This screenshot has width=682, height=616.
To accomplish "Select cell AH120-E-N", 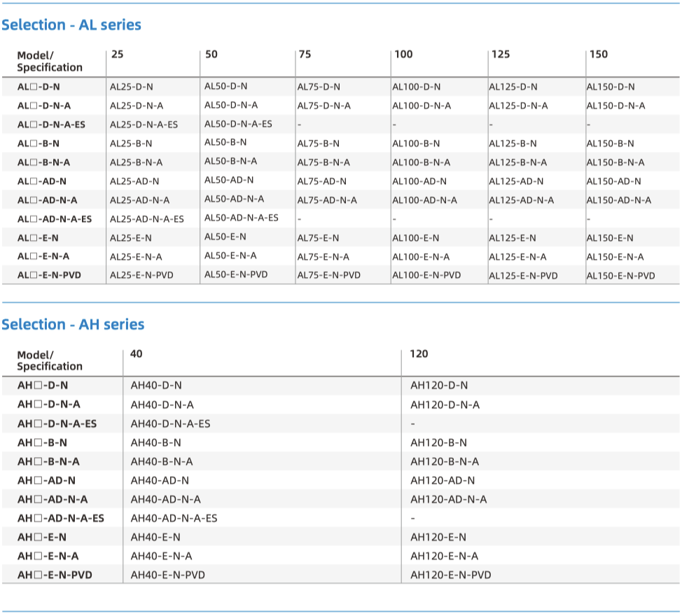I will click(438, 538).
